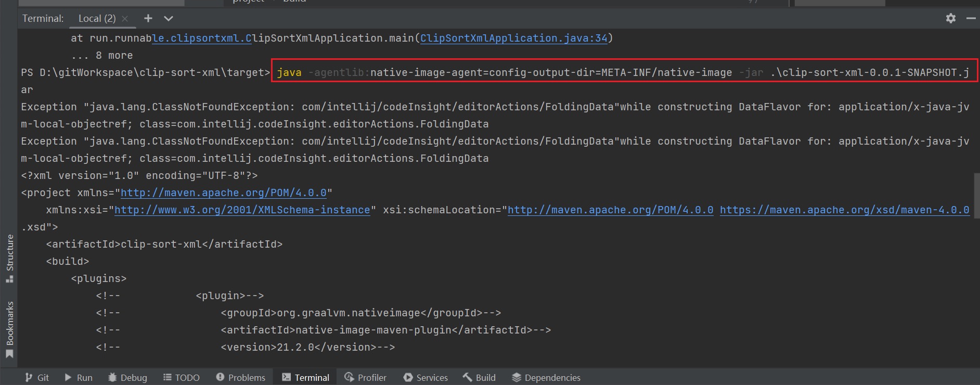Open the Git tool window
980x385 pixels.
coord(37,377)
